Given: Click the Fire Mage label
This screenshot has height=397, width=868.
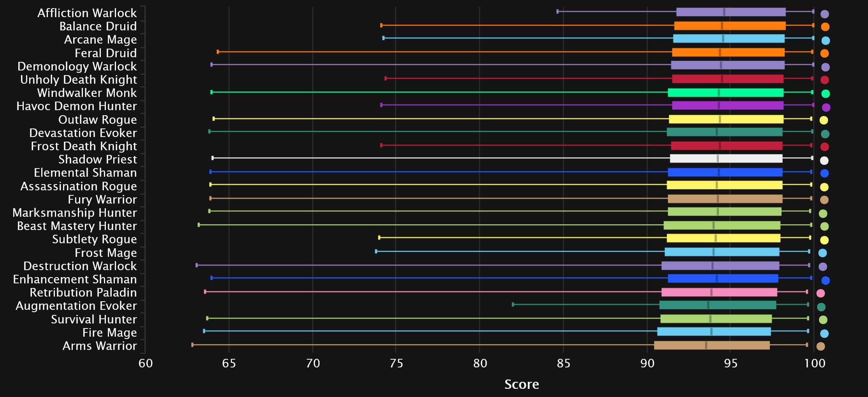Looking at the screenshot, I should (110, 333).
